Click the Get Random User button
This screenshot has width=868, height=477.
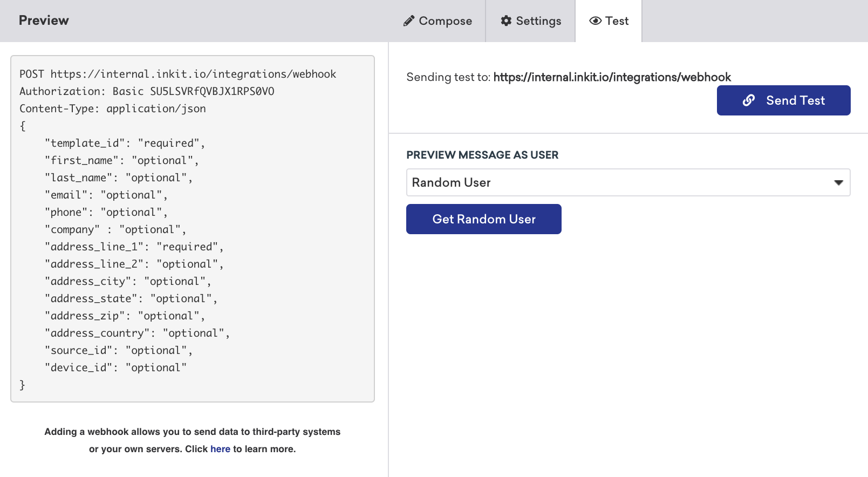484,219
